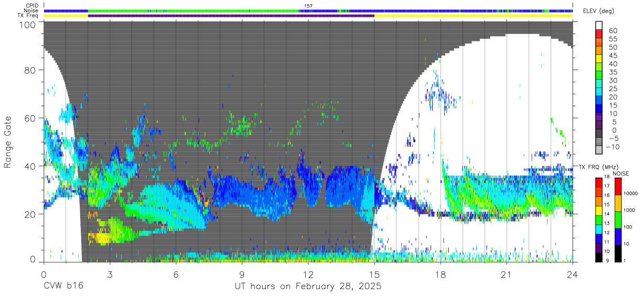
Task: Click the Range Gate axis title
Action: 8,142
